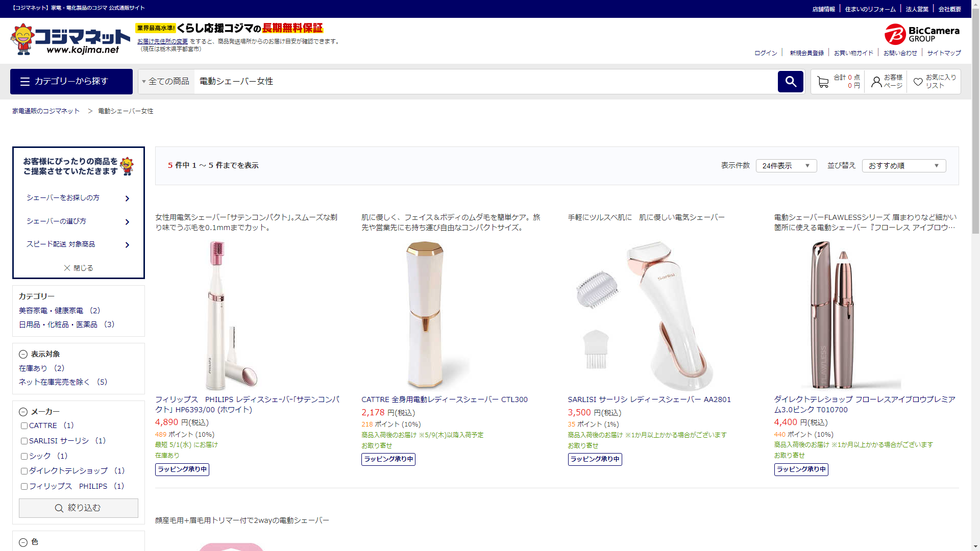Open the Philips HP6393/00 shaver image

pyautogui.click(x=231, y=315)
